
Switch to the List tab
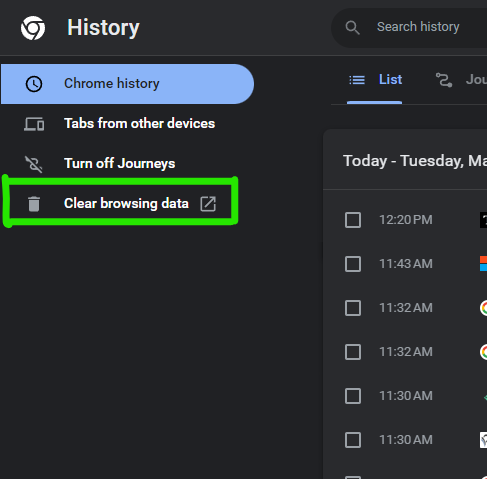pos(375,80)
